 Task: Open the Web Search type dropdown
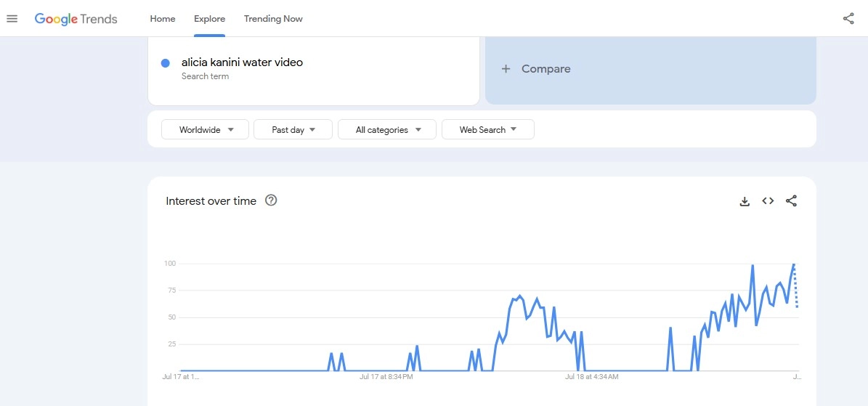487,130
